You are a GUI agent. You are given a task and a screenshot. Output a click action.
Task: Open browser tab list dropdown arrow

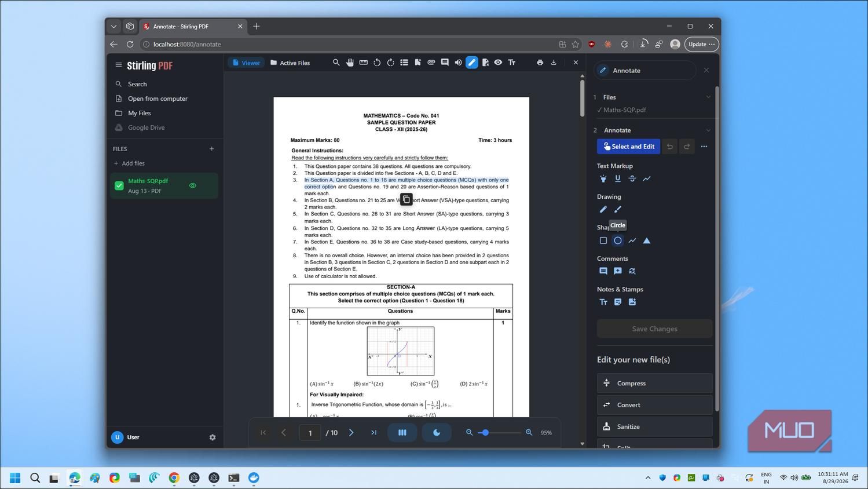pos(114,26)
